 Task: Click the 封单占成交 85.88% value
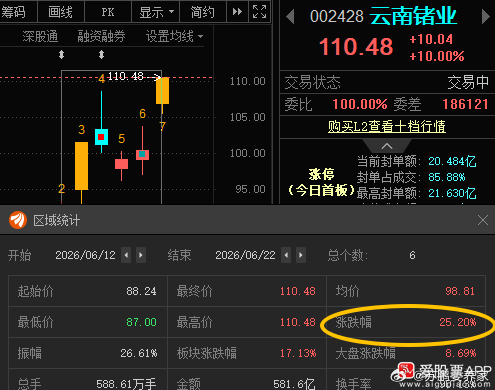(447, 177)
